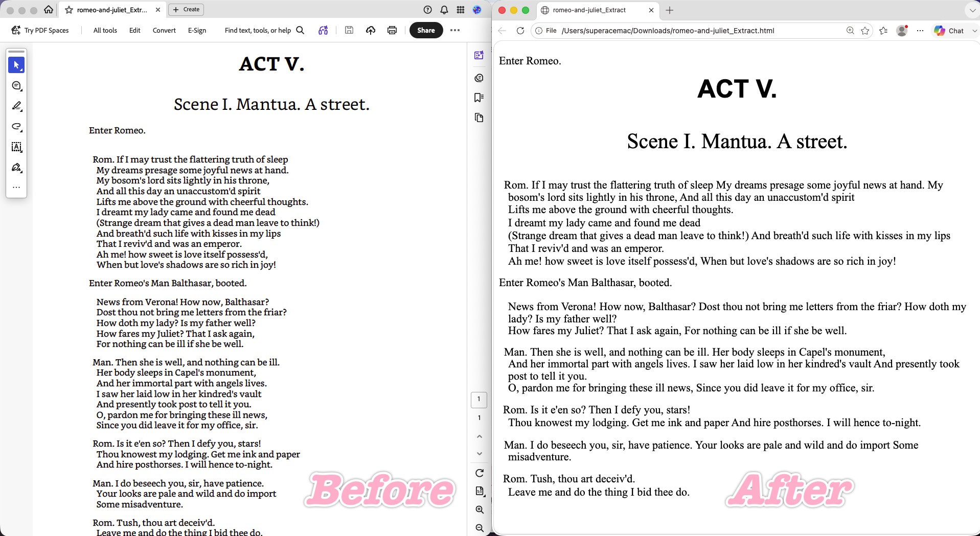Viewport: 980px width, 536px height.
Task: Open the Convert menu
Action: pyautogui.click(x=164, y=30)
